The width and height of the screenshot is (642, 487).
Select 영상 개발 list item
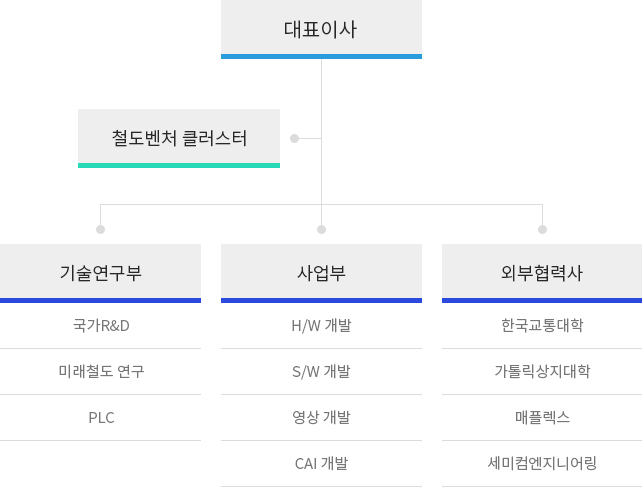click(x=321, y=418)
